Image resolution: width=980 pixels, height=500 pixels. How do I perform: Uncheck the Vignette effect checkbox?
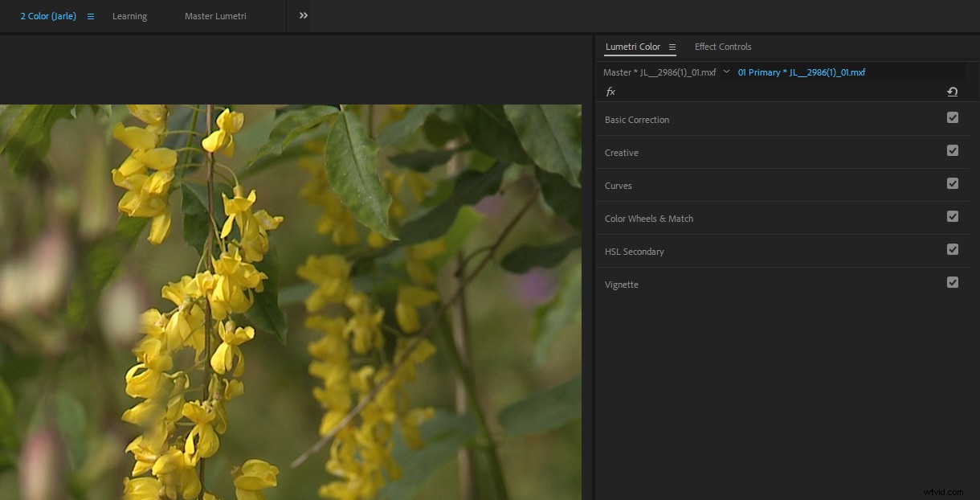[x=953, y=282]
